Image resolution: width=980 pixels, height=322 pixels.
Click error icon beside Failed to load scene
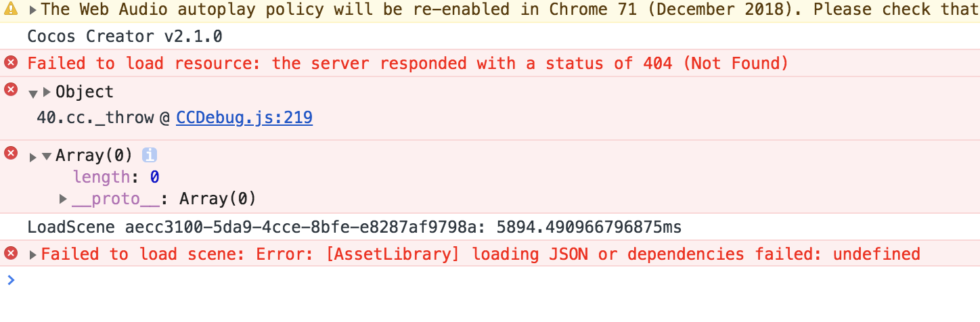pyautogui.click(x=11, y=253)
